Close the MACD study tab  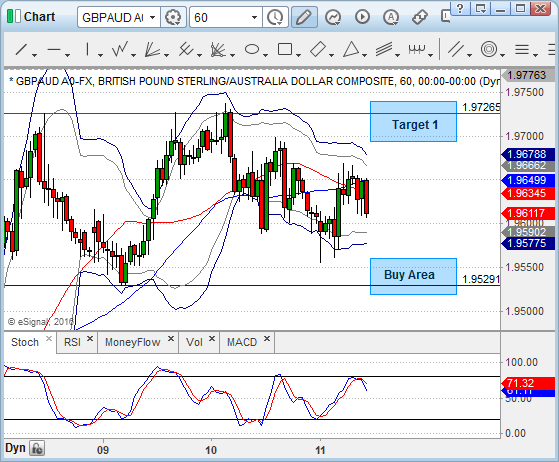point(267,338)
